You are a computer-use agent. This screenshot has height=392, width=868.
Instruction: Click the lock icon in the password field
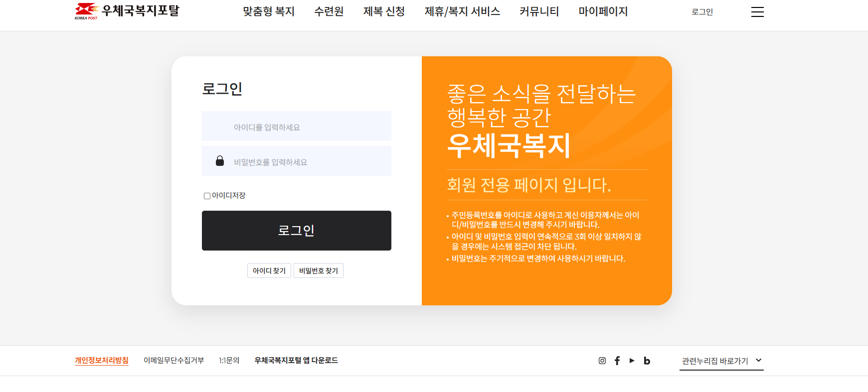pyautogui.click(x=220, y=160)
